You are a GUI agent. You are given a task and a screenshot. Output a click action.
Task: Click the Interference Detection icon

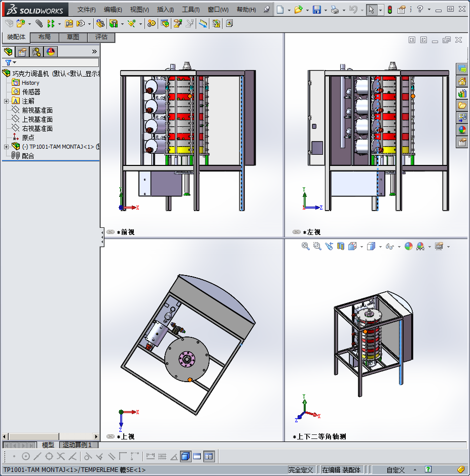click(x=216, y=23)
